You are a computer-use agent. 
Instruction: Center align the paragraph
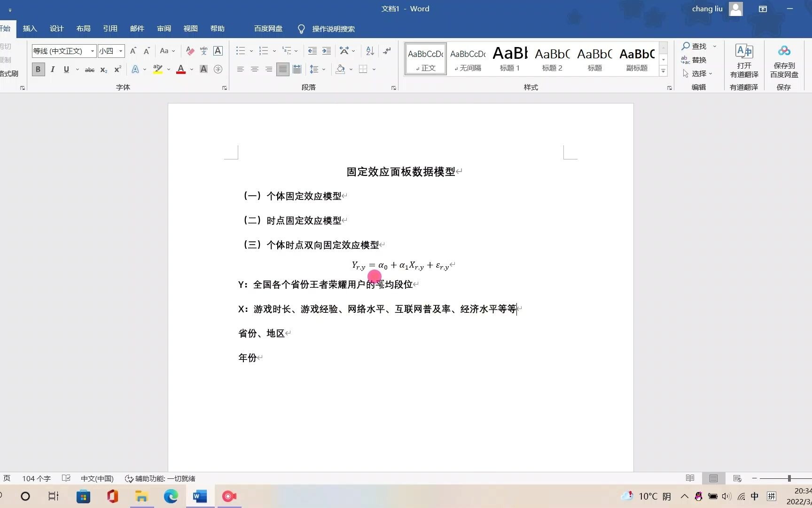[x=254, y=69]
